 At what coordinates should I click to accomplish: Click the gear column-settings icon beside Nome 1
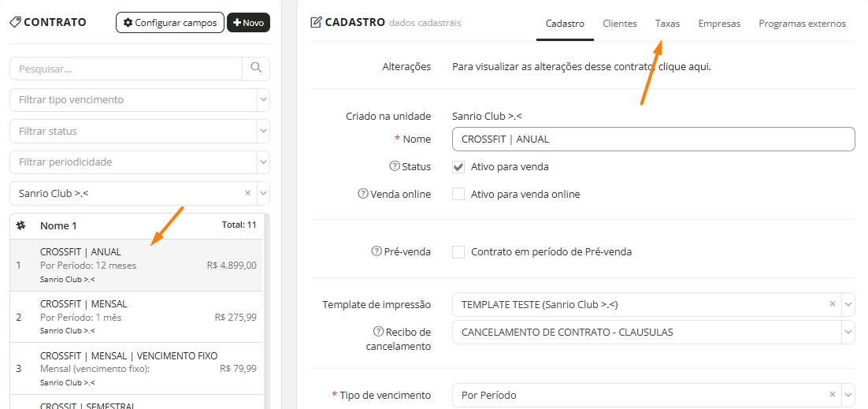click(21, 225)
